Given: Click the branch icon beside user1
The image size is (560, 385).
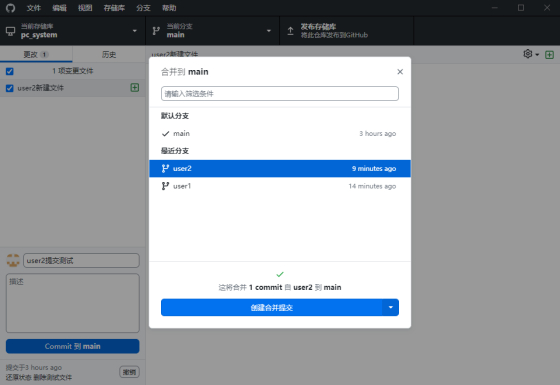Looking at the screenshot, I should tap(165, 186).
